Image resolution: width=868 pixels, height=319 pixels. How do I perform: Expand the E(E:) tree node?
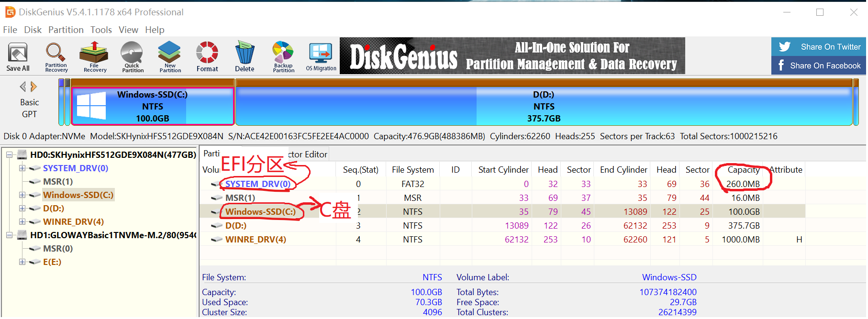tap(22, 262)
